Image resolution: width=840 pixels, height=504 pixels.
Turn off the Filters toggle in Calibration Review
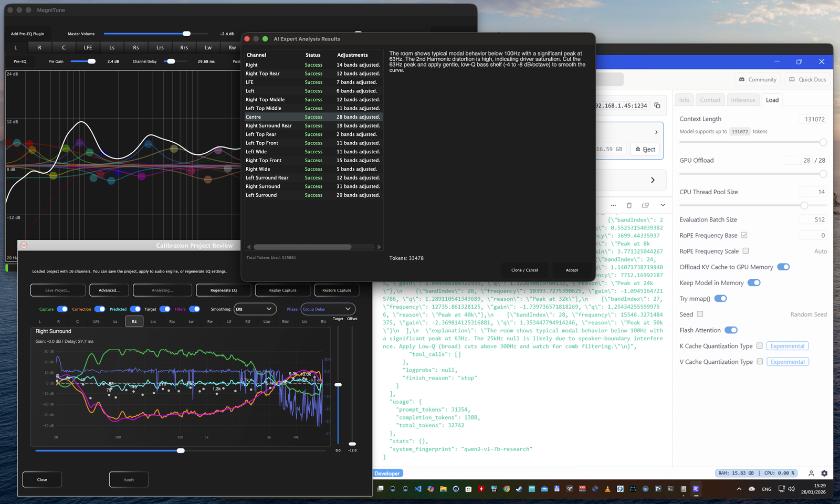pyautogui.click(x=195, y=309)
